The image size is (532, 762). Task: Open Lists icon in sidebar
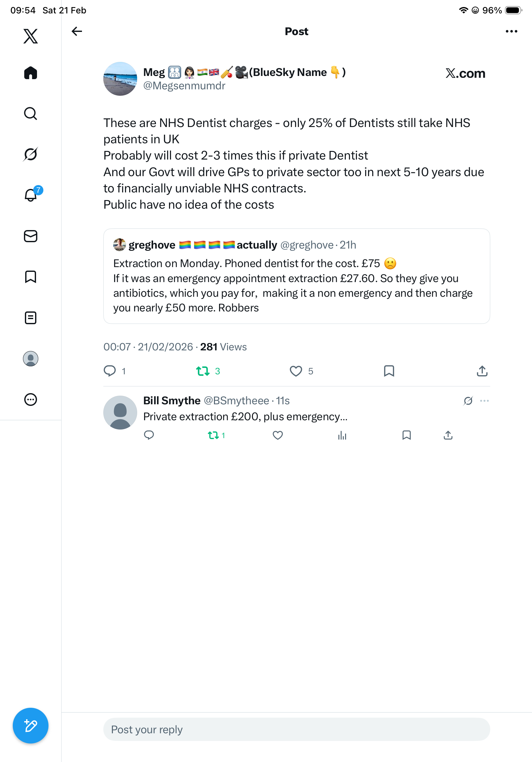(31, 317)
